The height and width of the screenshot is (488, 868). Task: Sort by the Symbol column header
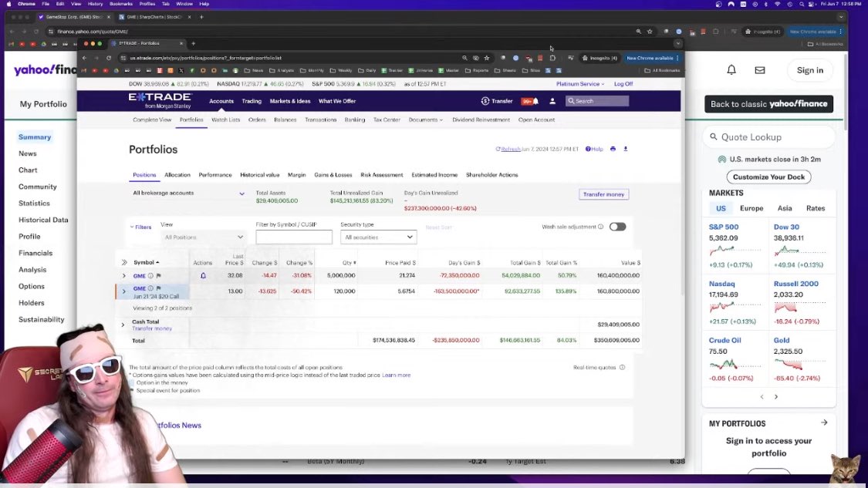tap(146, 262)
